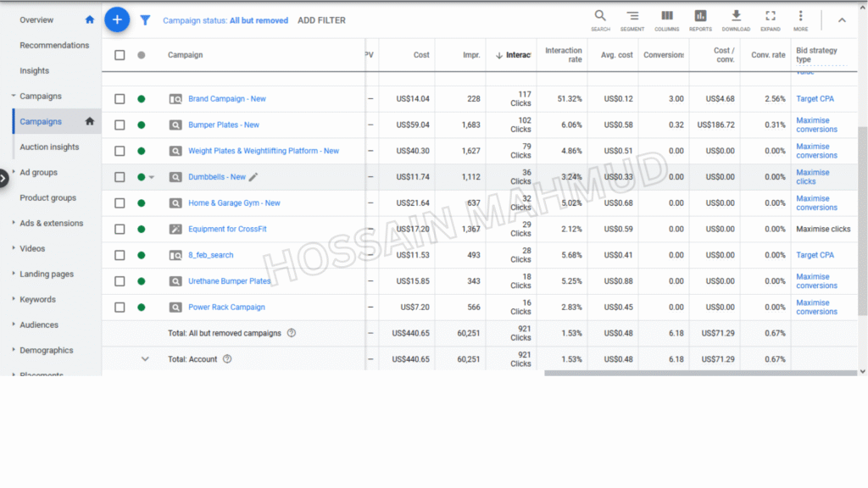This screenshot has height=488, width=868.
Task: Open Overview in the sidebar
Action: (36, 20)
